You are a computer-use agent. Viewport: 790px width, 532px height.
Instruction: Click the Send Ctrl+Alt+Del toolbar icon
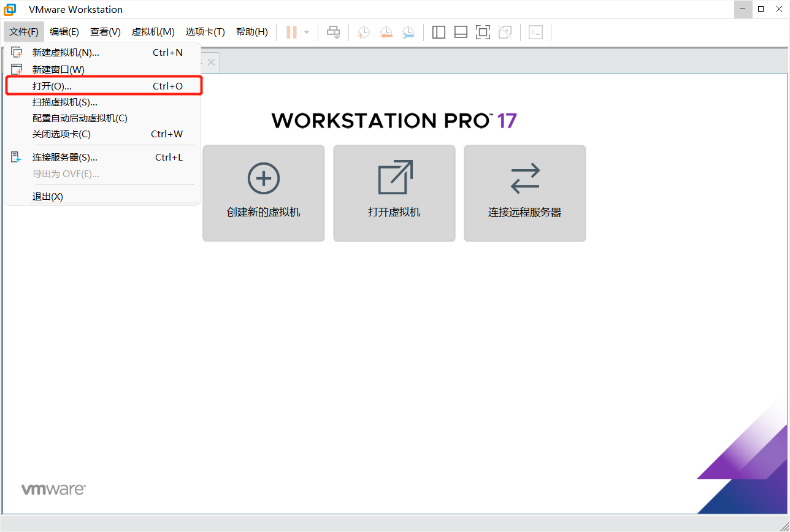tap(333, 32)
